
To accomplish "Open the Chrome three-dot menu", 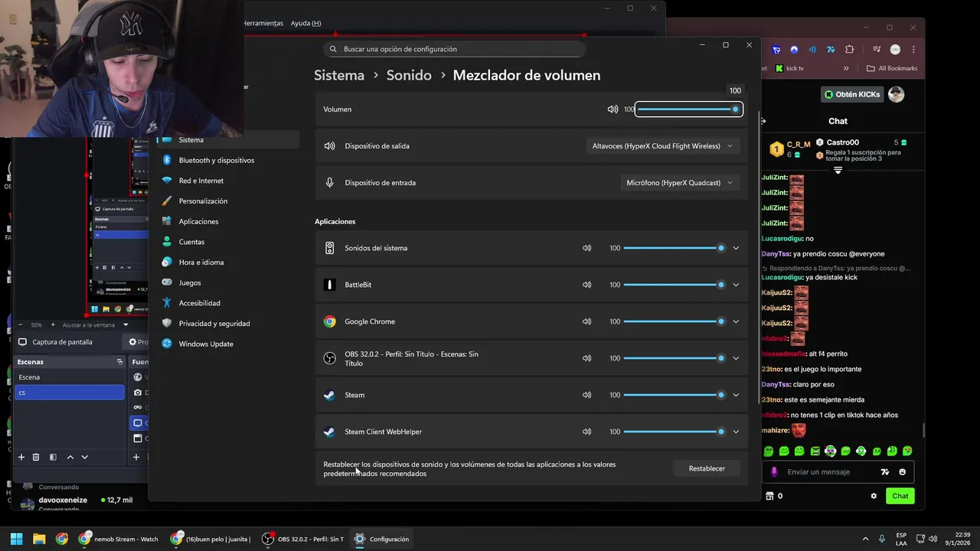I will click(913, 49).
